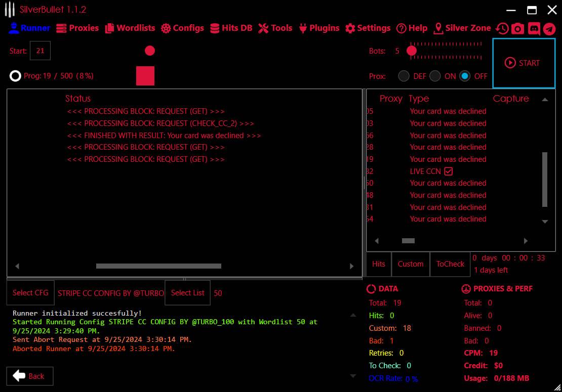Click the Configs gear icon
This screenshot has height=392, width=562.
coord(166,29)
